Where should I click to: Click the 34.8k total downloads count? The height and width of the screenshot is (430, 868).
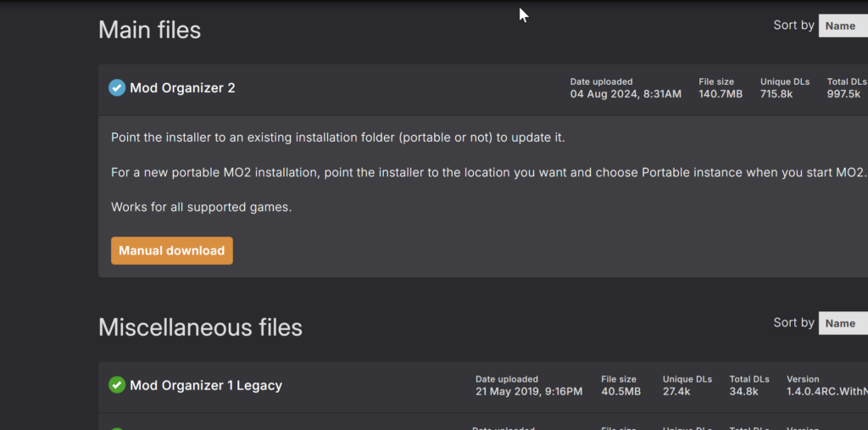[743, 392]
